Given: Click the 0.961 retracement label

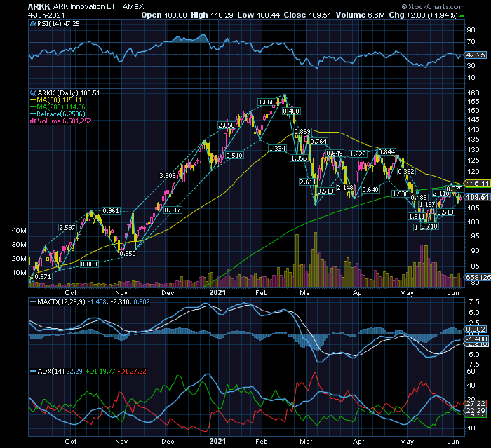Looking at the screenshot, I should coord(111,211).
